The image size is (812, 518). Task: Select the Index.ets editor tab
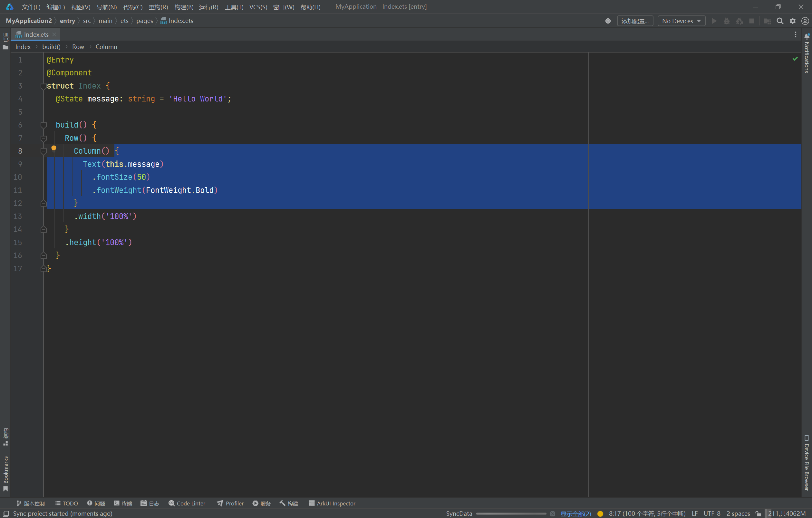click(x=36, y=34)
